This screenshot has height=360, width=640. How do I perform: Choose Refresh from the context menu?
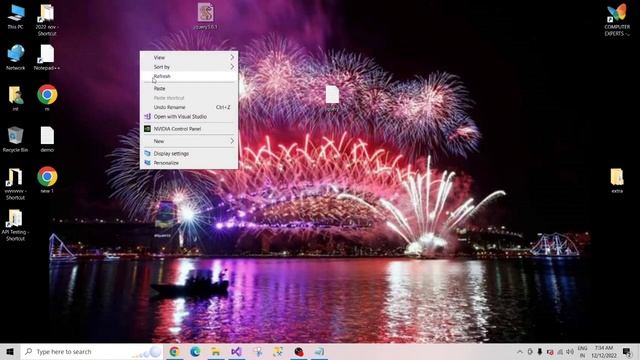[x=189, y=76]
